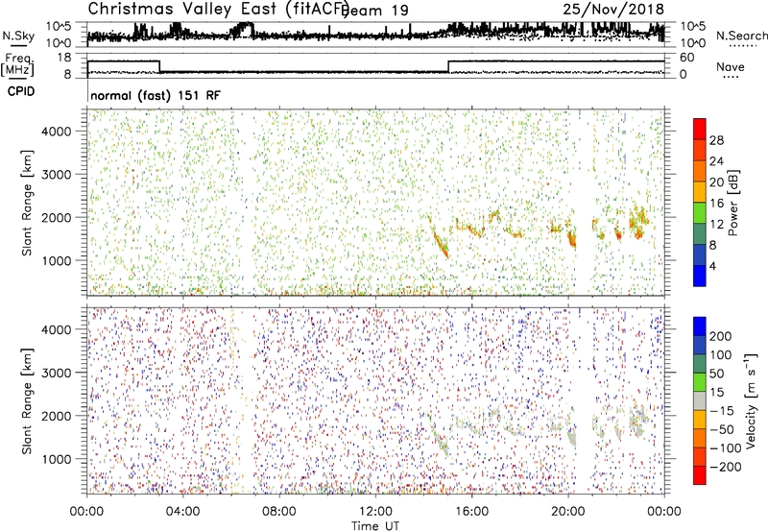This screenshot has width=768, height=532.
Task: Click the '04:00' time tick label
Action: (182, 512)
